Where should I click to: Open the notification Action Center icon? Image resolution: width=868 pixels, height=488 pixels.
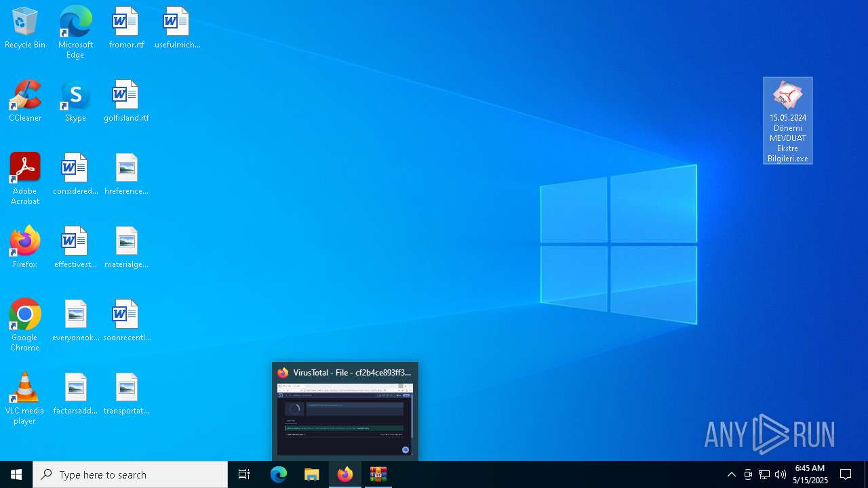tap(846, 474)
